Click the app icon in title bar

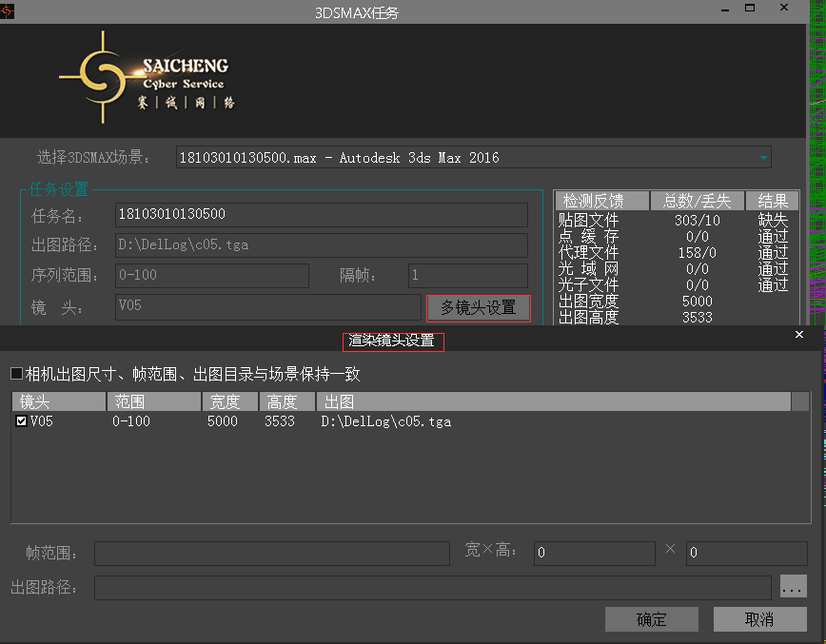tap(9, 11)
